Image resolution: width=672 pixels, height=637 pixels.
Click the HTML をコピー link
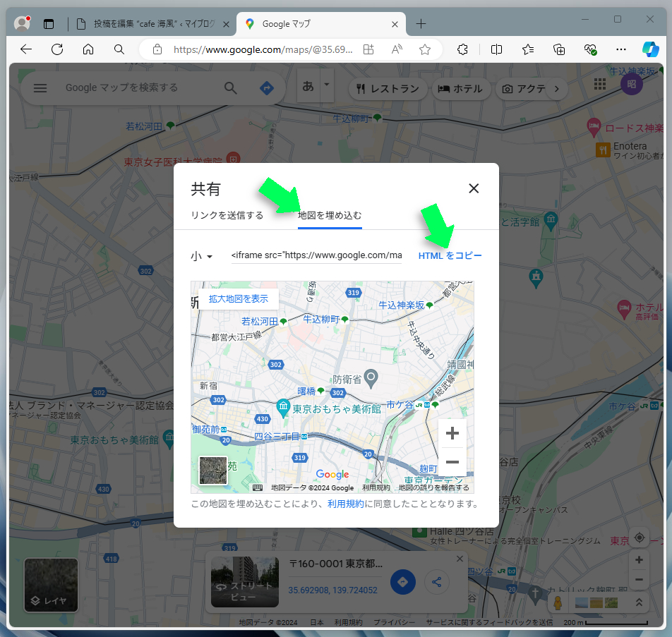pos(450,256)
